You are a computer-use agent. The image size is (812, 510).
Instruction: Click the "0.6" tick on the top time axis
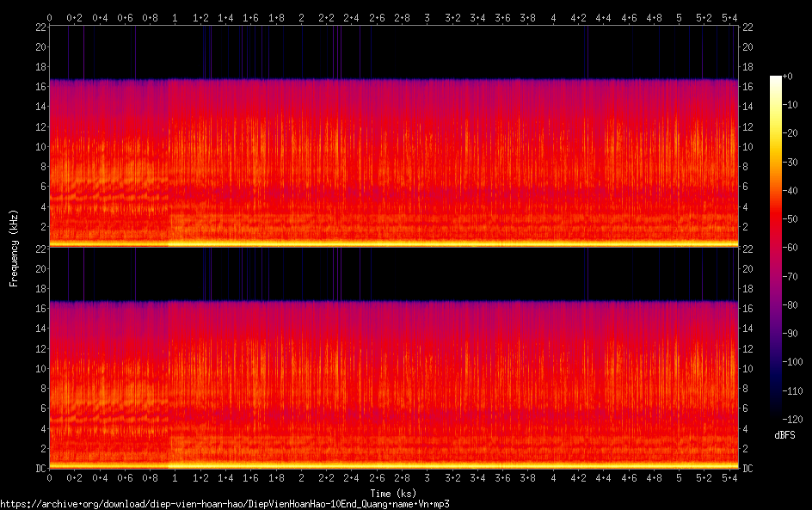click(x=125, y=18)
